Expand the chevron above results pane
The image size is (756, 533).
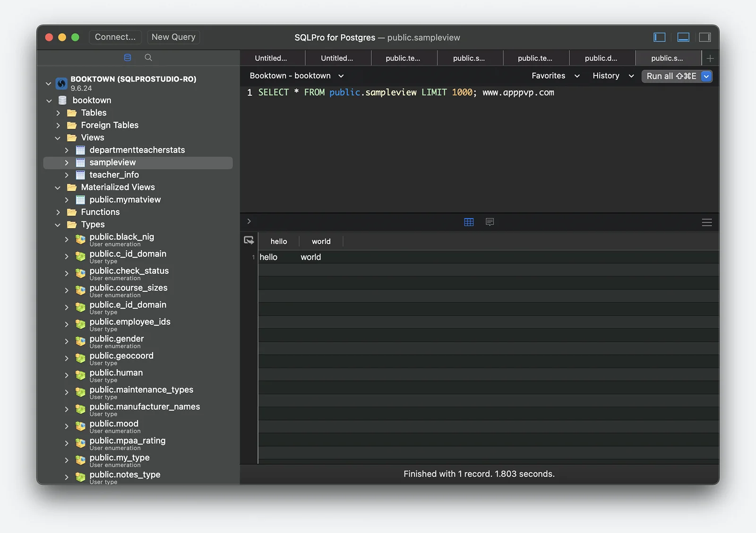click(x=249, y=221)
